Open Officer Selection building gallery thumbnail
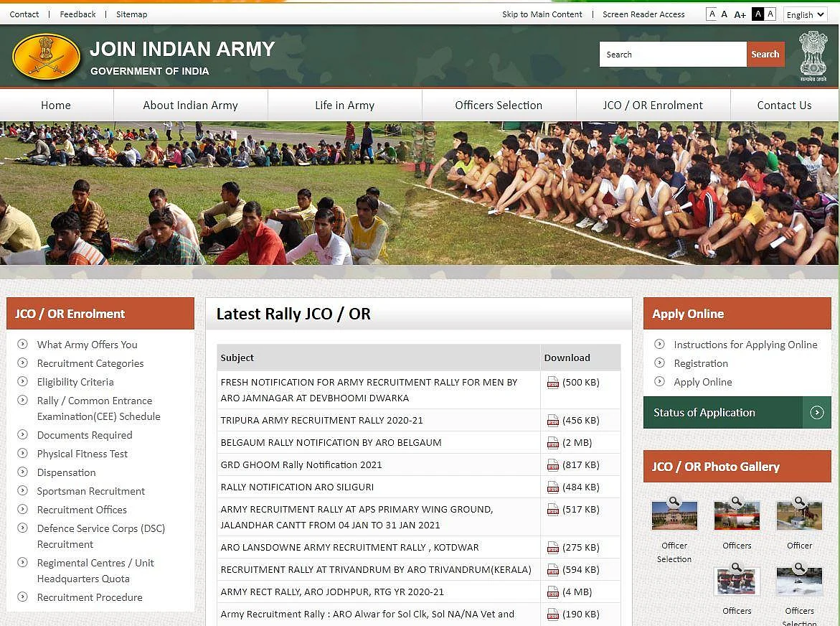Screen dimensions: 840x626 [674, 515]
